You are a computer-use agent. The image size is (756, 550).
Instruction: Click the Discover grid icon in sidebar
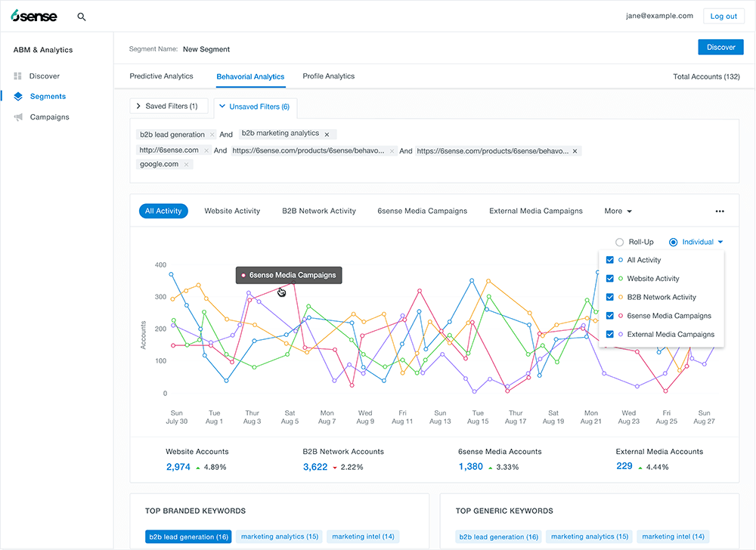[x=18, y=76]
